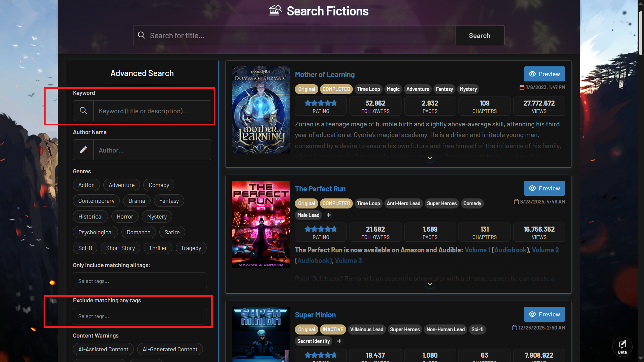Click the Non-Human Lead tag

click(x=445, y=329)
